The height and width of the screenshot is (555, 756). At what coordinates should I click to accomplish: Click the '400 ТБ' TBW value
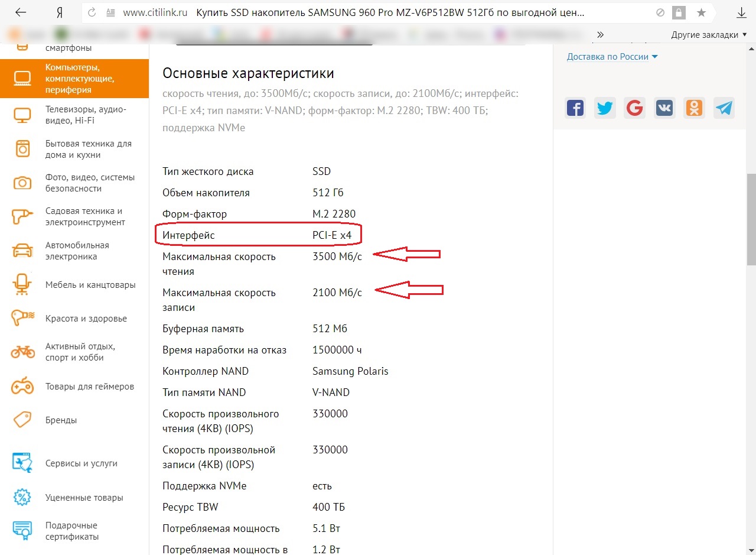(328, 507)
